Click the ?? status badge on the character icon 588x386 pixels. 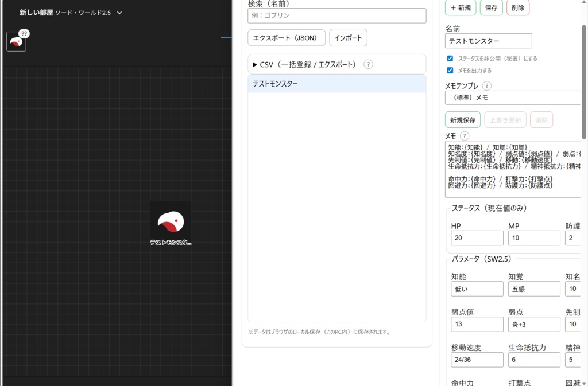click(24, 34)
